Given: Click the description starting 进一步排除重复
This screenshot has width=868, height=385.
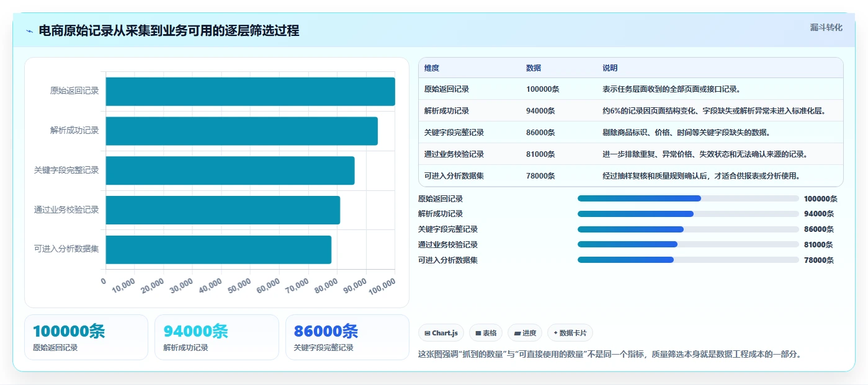Looking at the screenshot, I should point(705,154).
